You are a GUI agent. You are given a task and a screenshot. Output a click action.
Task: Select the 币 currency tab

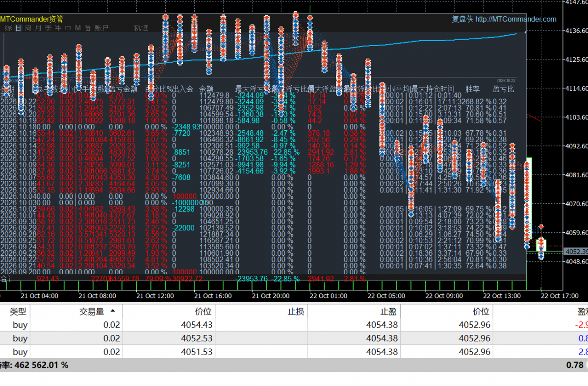pos(68,28)
